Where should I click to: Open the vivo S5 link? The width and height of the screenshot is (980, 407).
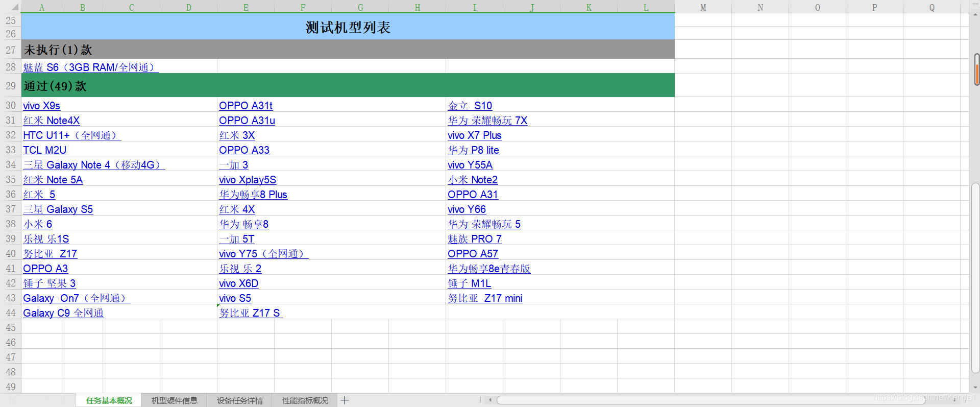pyautogui.click(x=235, y=298)
